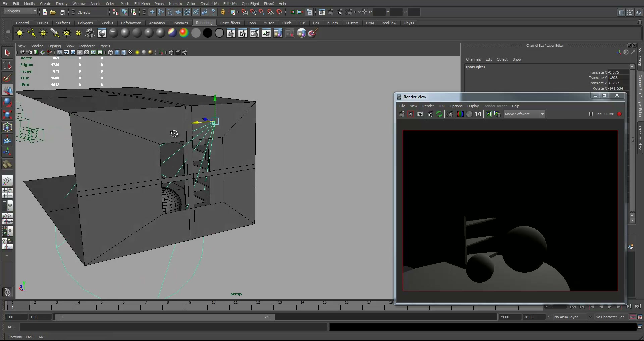Viewport: 644px width, 341px height.
Task: Open the Create menu in main menu bar
Action: coord(45,4)
